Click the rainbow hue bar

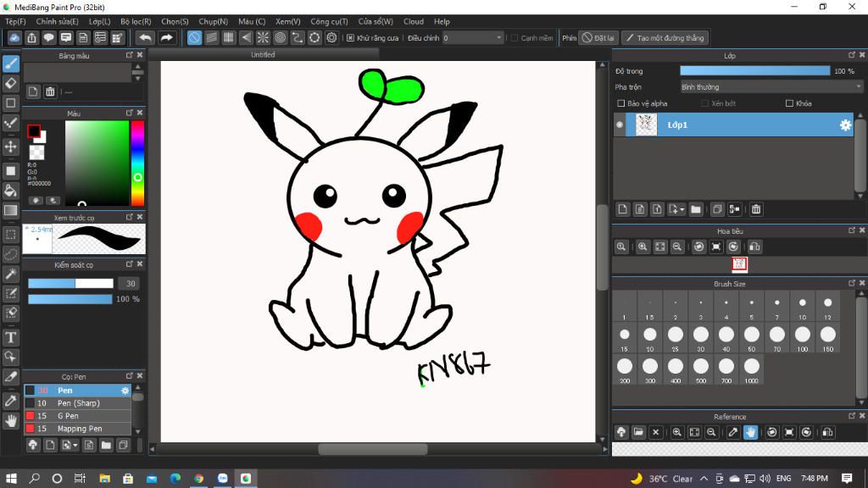point(137,164)
